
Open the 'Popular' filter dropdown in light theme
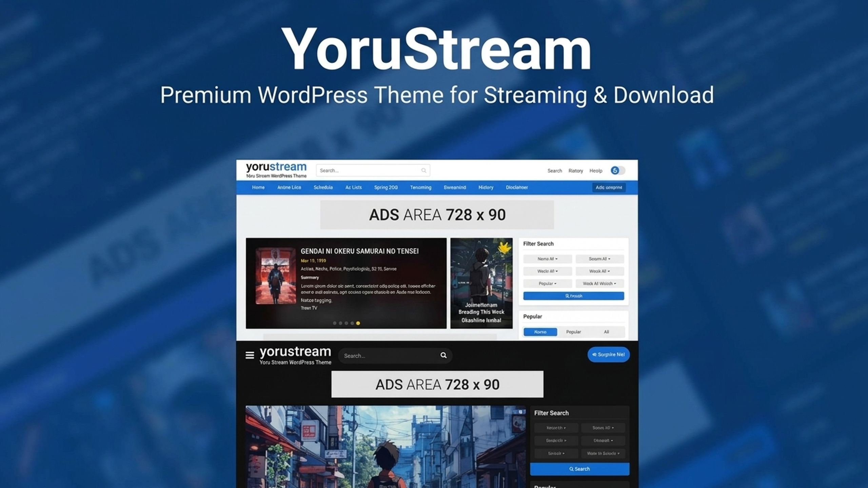pos(548,283)
